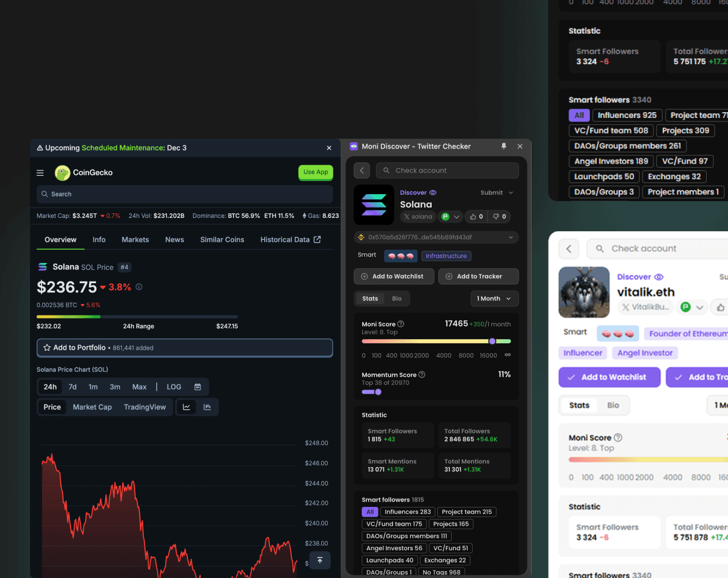Open the CoinGecko hamburger menu
This screenshot has width=728, height=578.
click(40, 173)
